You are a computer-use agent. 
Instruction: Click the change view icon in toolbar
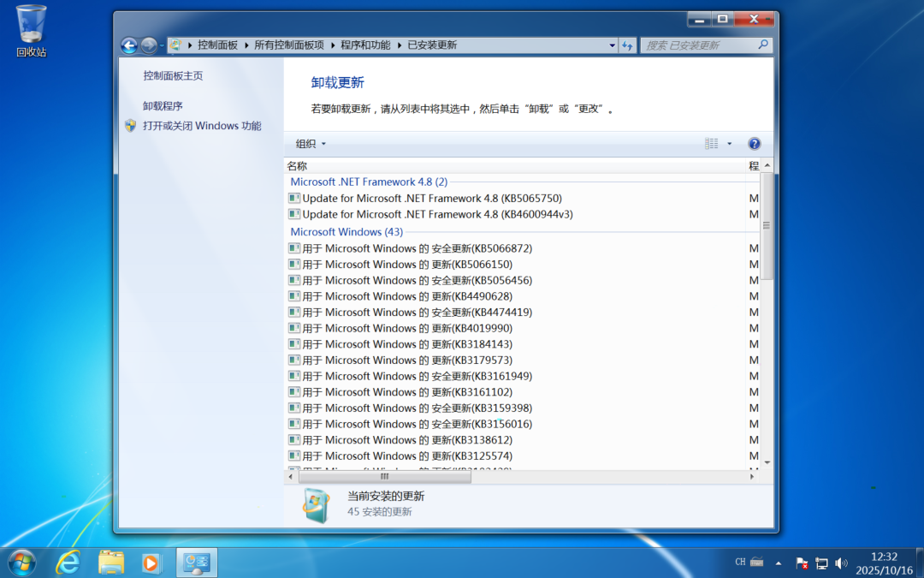pyautogui.click(x=711, y=143)
